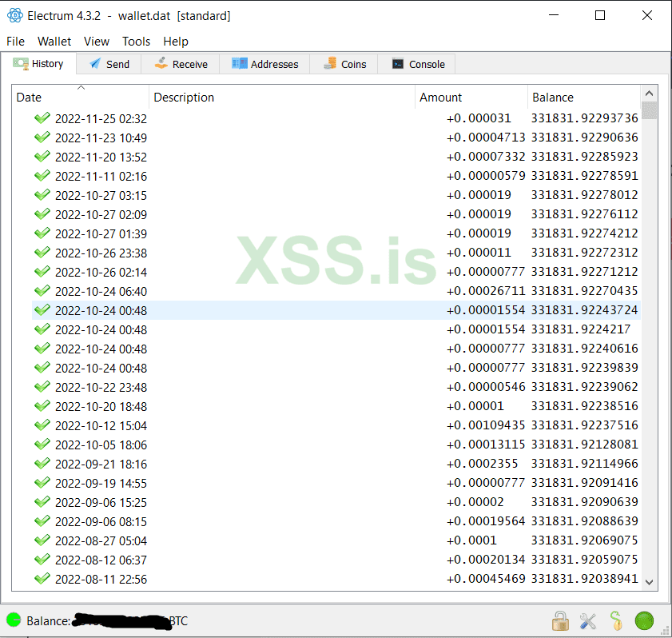Open the Tools menu

pos(136,42)
